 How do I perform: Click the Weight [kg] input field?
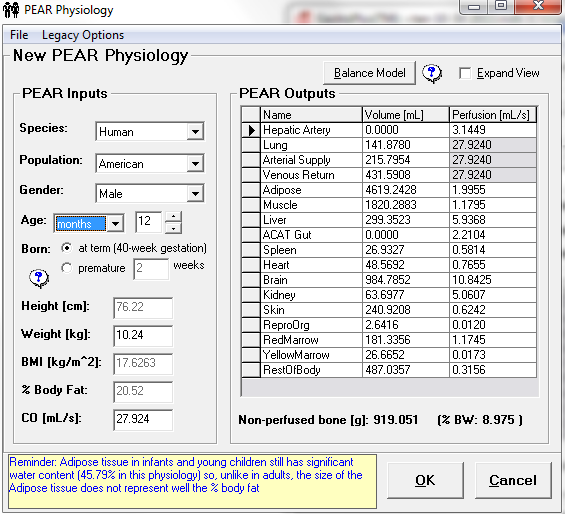point(143,335)
